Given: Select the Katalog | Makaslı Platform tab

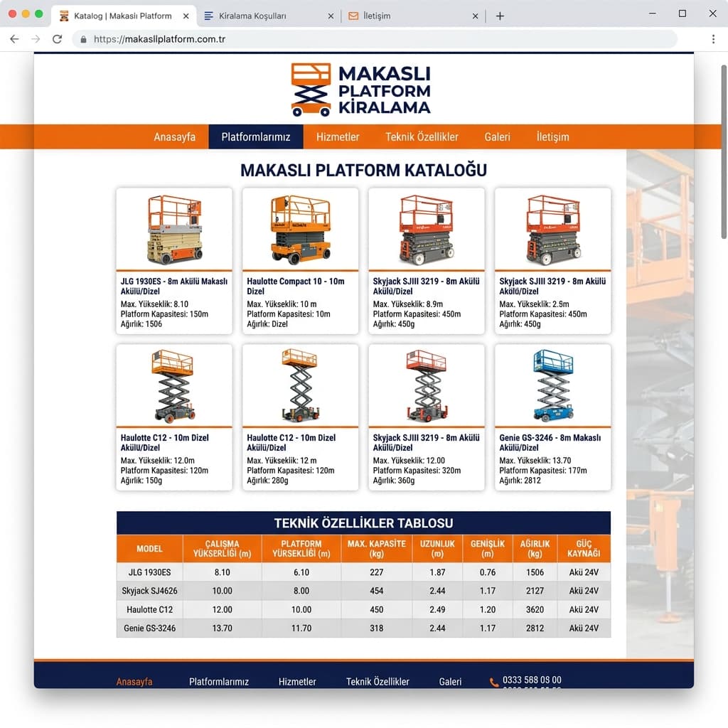Looking at the screenshot, I should (123, 16).
